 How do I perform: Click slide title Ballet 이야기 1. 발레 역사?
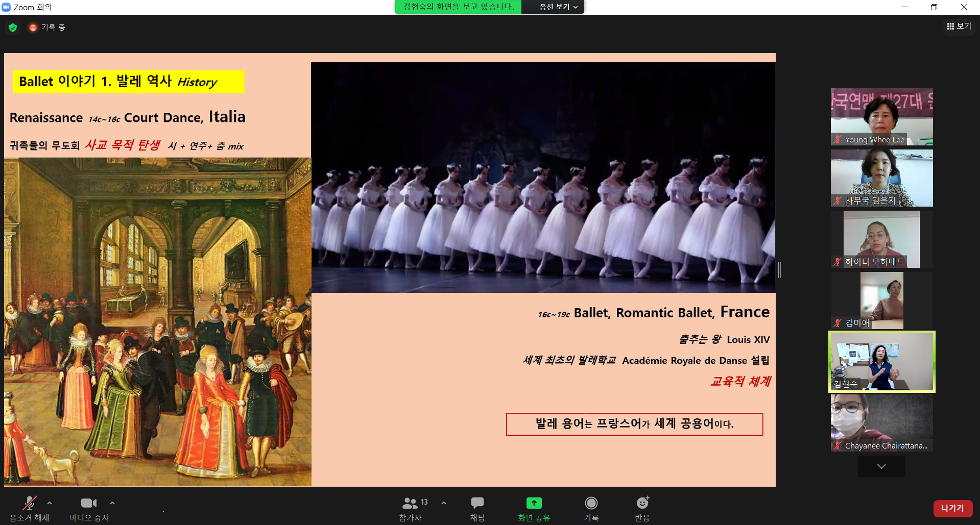128,82
